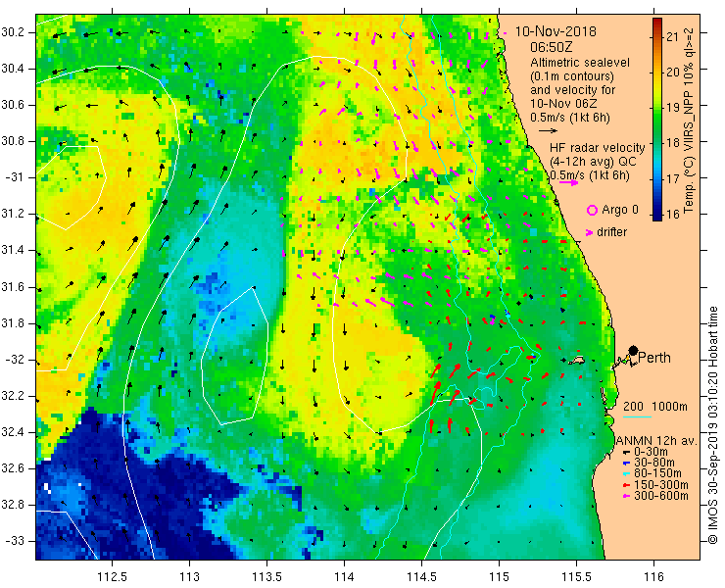Screen dimensions: 725x588
Task: Click the cyan isobath legend line
Action: pyautogui.click(x=637, y=416)
